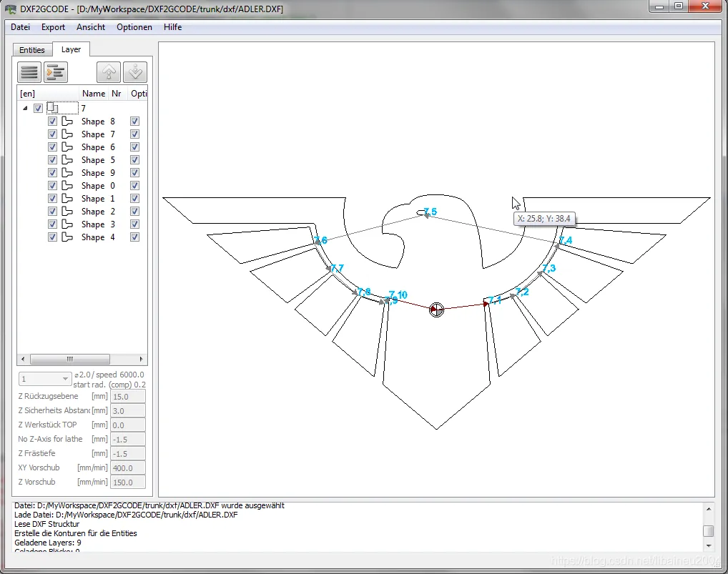The image size is (728, 574).
Task: Move selected shape down in cut order
Action: point(135,71)
